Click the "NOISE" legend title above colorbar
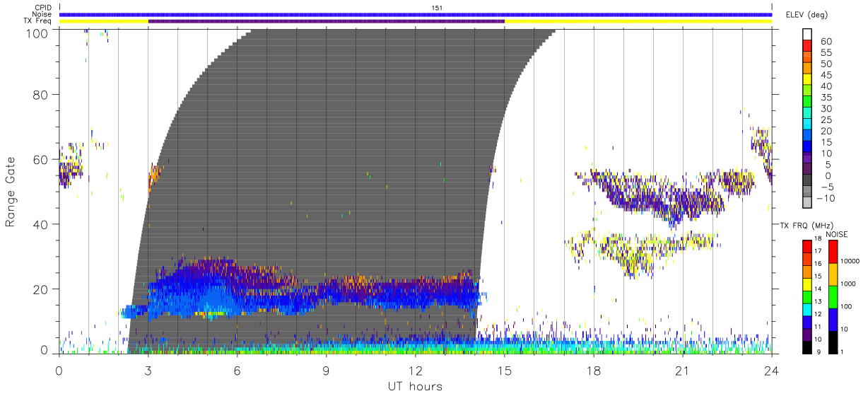Image resolution: width=868 pixels, height=401 pixels. click(836, 234)
